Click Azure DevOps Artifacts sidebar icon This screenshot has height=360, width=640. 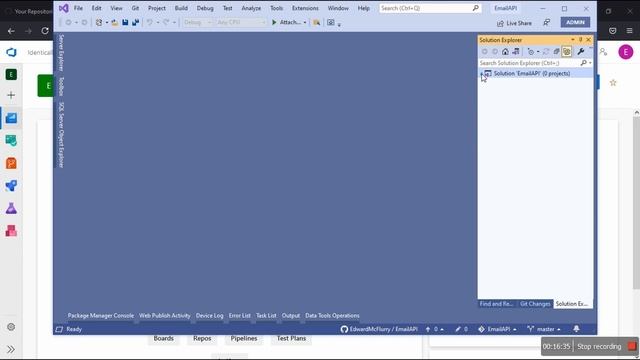click(11, 231)
